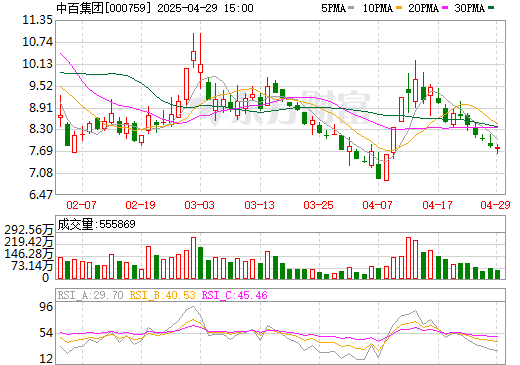
Task: Select the 04-29 date axis label
Action: coord(496,205)
